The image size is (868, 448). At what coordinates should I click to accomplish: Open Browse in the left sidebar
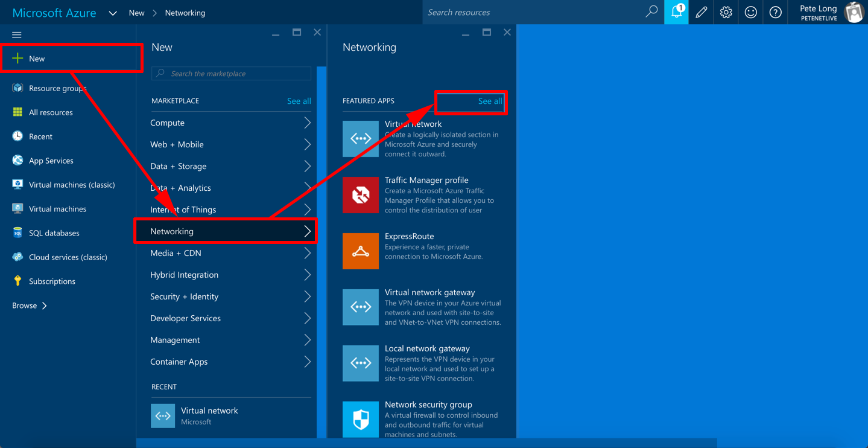(x=30, y=306)
